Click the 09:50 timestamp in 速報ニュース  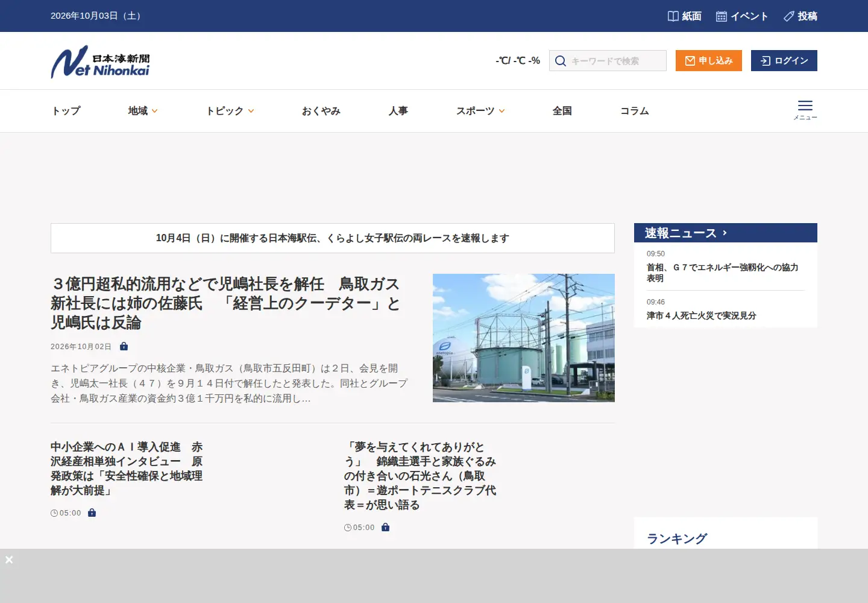pyautogui.click(x=656, y=254)
